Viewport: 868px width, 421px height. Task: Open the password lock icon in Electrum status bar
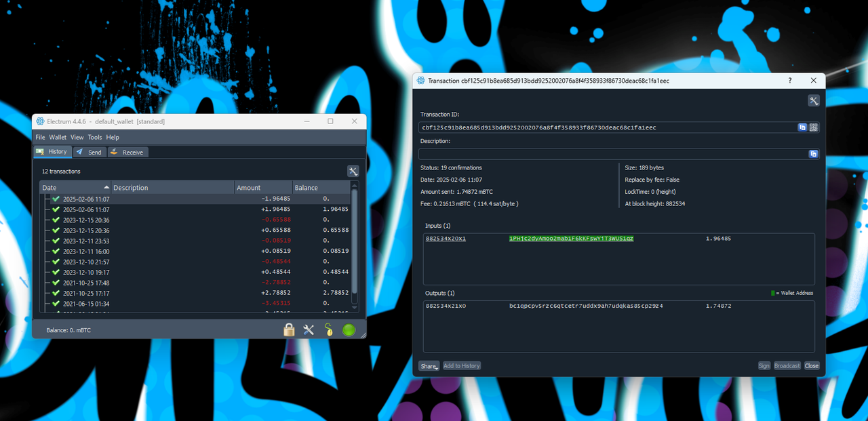289,330
